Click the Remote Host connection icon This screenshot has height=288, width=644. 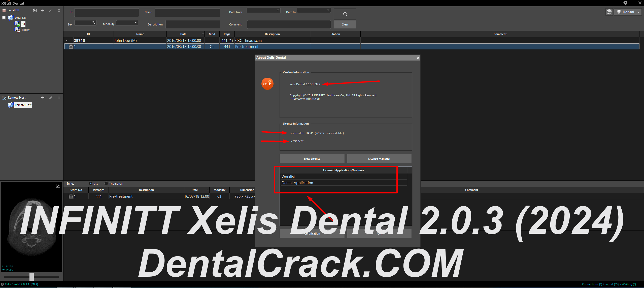click(x=11, y=105)
